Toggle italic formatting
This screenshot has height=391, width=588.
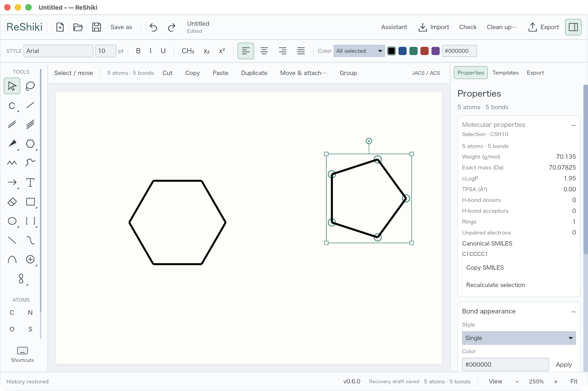[150, 51]
